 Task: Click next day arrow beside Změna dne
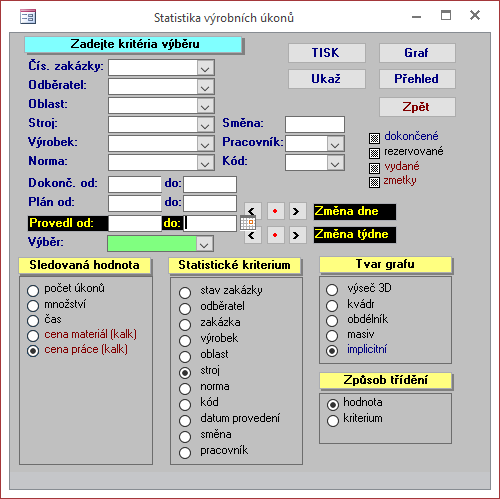[297, 211]
